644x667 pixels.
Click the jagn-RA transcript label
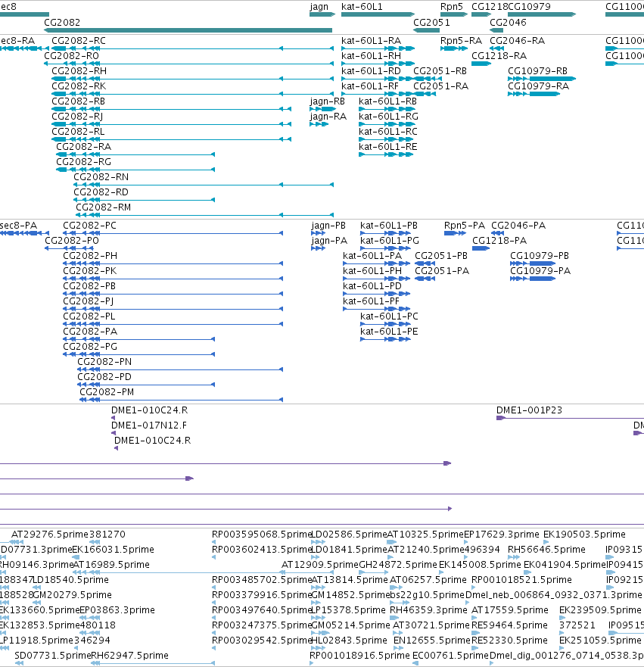pos(328,117)
